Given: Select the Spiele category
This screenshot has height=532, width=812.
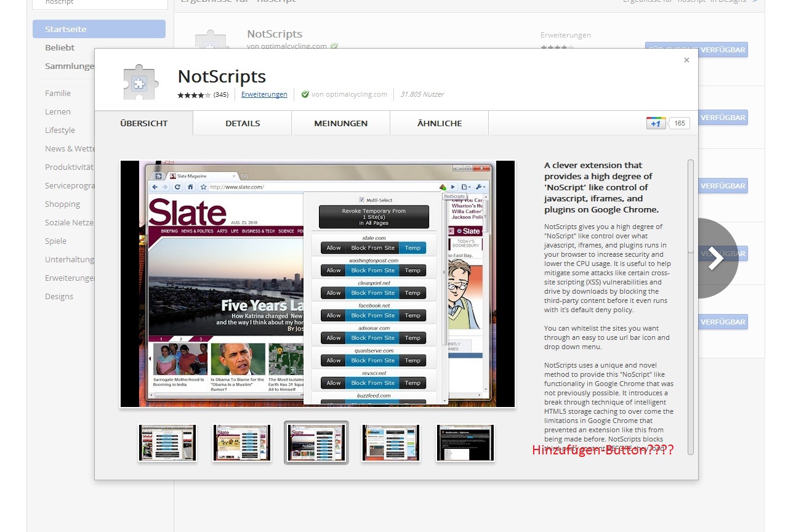Looking at the screenshot, I should 55,241.
